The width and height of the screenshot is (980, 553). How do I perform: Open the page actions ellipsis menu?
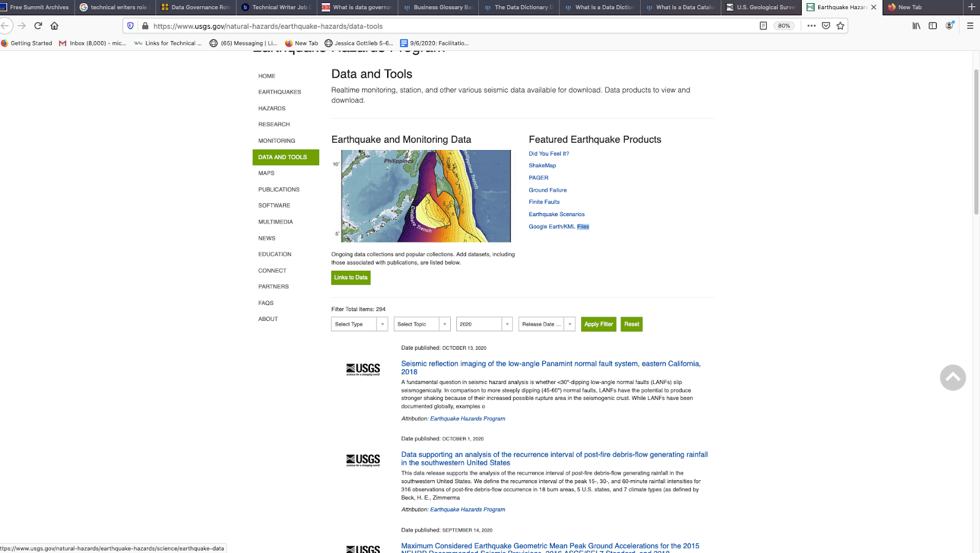(x=811, y=25)
